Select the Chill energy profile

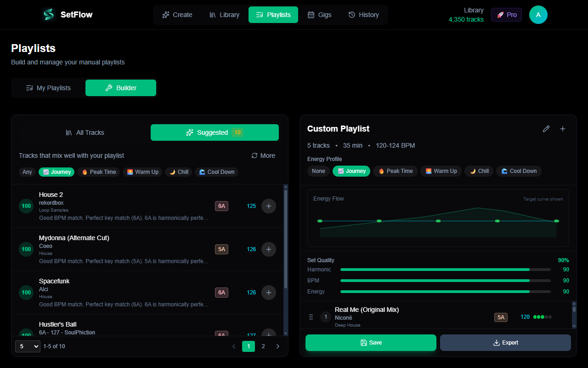pos(479,171)
